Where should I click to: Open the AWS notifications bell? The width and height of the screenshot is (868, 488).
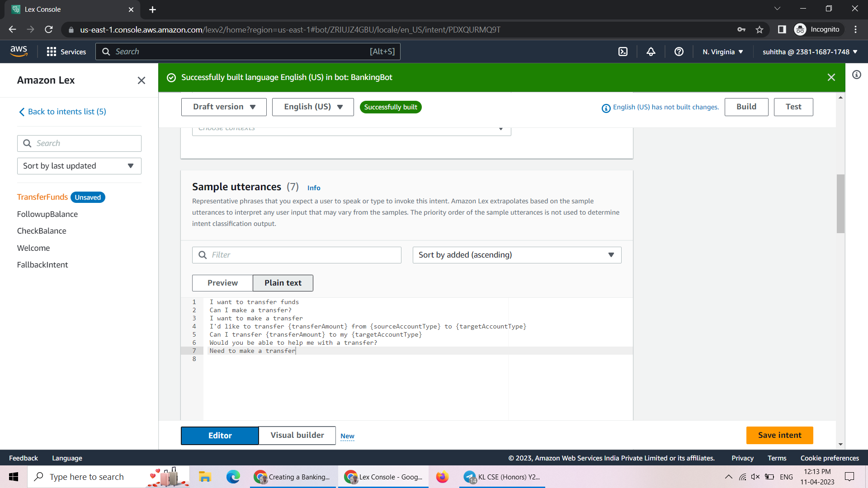pyautogui.click(x=651, y=52)
